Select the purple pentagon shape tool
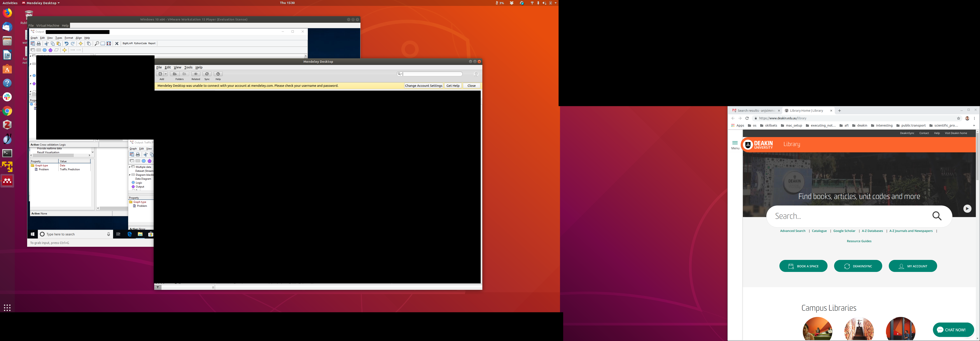 50,50
